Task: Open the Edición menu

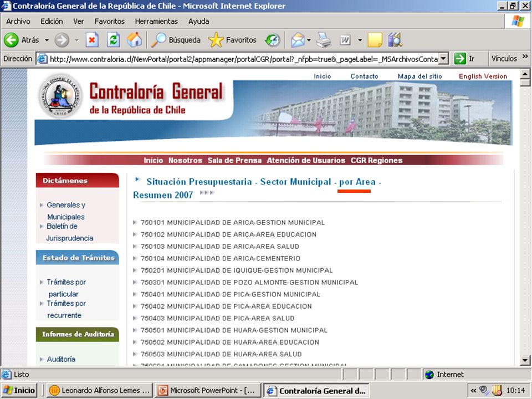Action: [x=52, y=22]
